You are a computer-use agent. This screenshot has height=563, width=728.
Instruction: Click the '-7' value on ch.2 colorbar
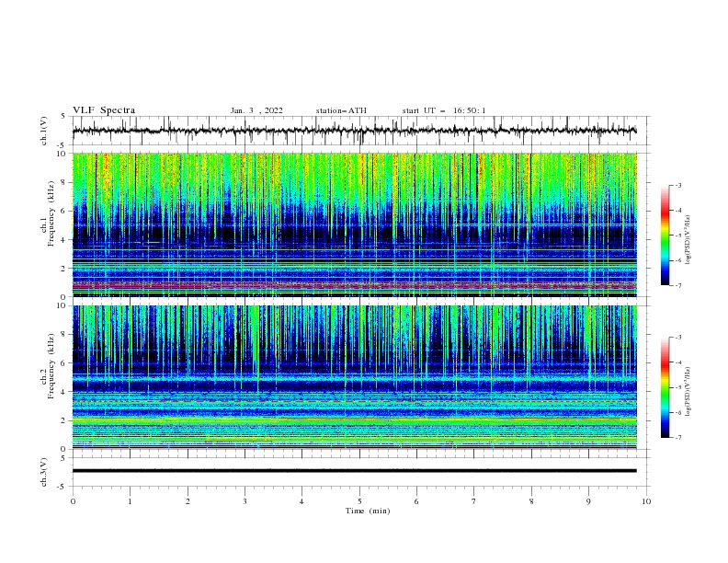tap(678, 438)
